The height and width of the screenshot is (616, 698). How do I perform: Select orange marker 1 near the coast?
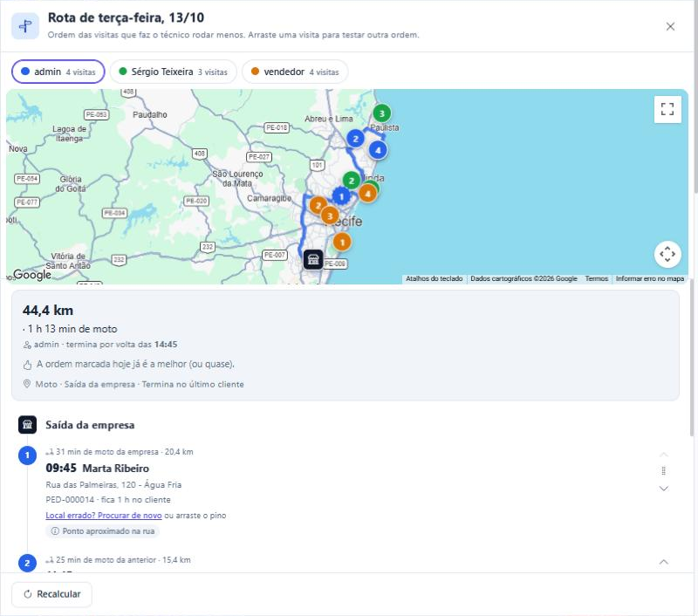click(342, 243)
